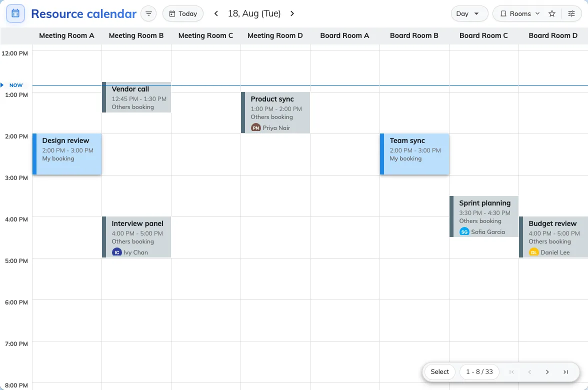The width and height of the screenshot is (588, 390).
Task: Click the Sofia Garcia name text
Action: pyautogui.click(x=488, y=232)
